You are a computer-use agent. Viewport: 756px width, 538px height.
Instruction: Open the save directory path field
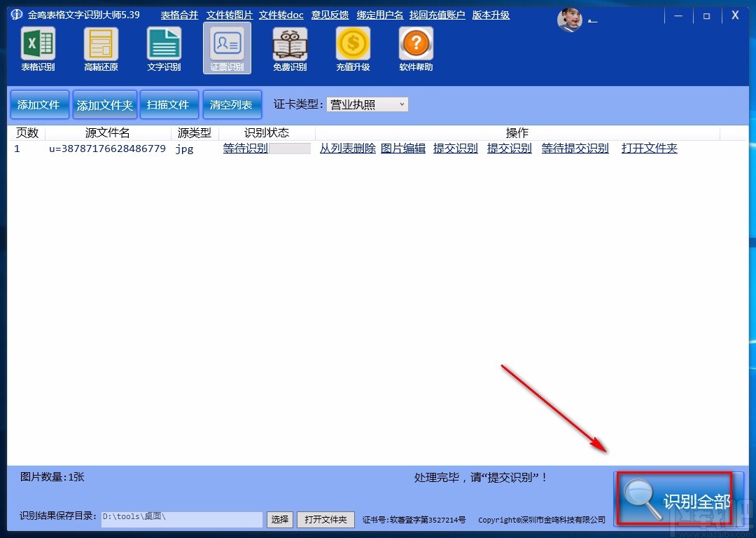[x=181, y=520]
